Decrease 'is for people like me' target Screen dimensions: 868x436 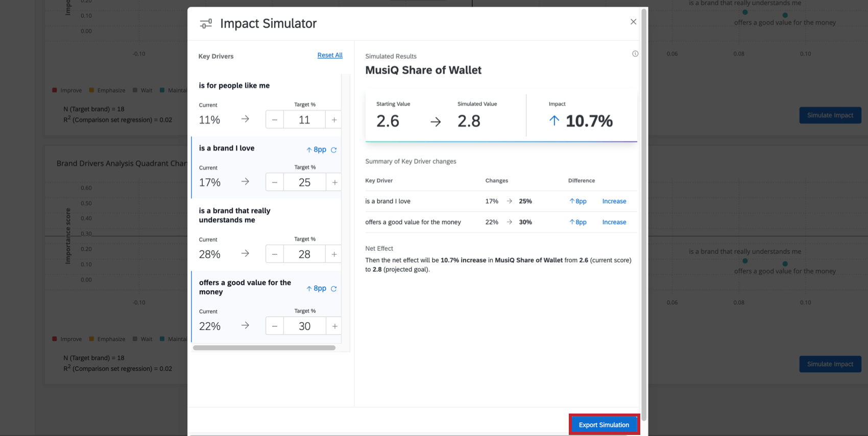pyautogui.click(x=275, y=120)
